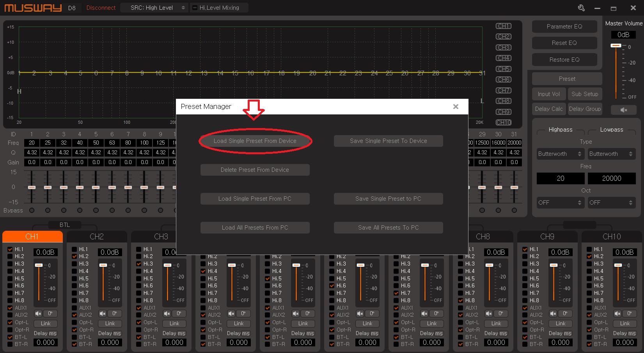Enable Hi.1 input on CH2
Viewport: 644px width, 353px height.
(75, 249)
